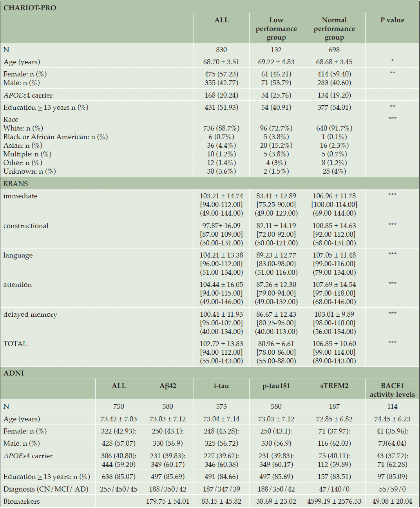
Task: Click biomarker value 179.75 ± 54.01
Action: pos(168,501)
